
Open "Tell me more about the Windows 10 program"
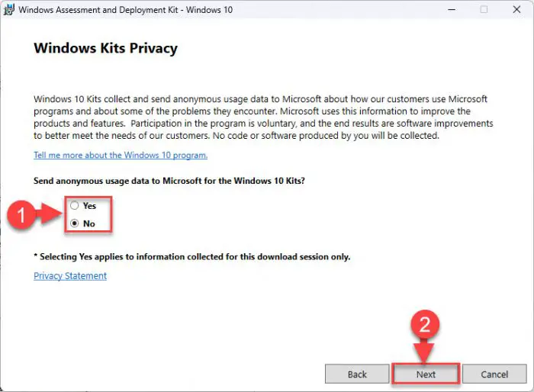pos(121,156)
